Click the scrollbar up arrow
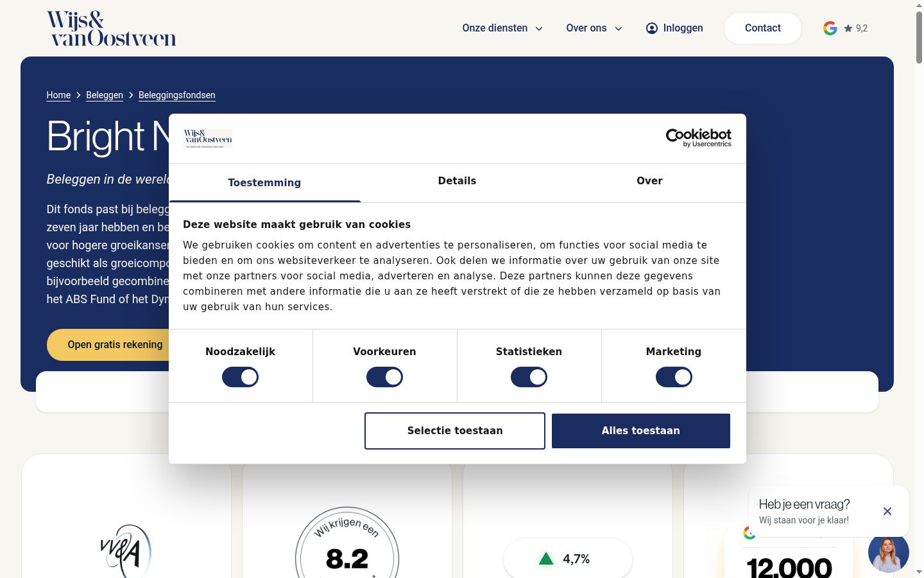924x578 pixels. click(x=919, y=5)
